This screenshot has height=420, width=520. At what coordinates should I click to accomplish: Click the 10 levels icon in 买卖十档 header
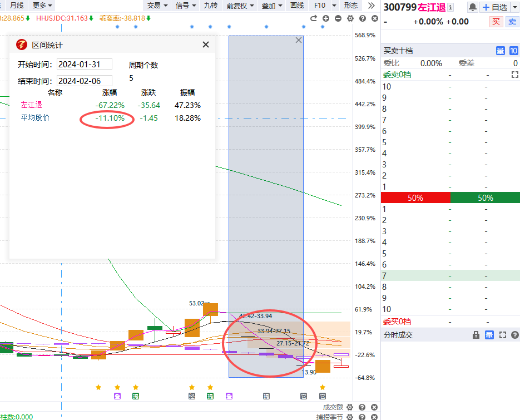pyautogui.click(x=513, y=51)
